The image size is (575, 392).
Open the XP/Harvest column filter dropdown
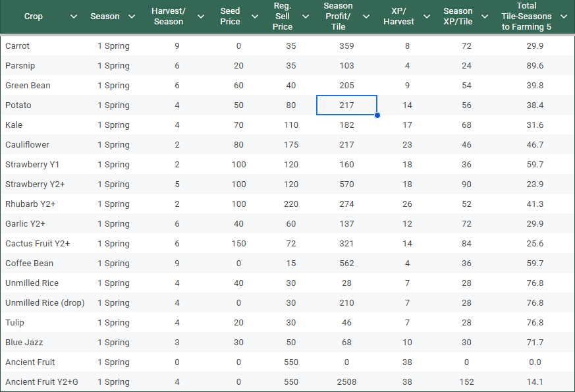(427, 16)
